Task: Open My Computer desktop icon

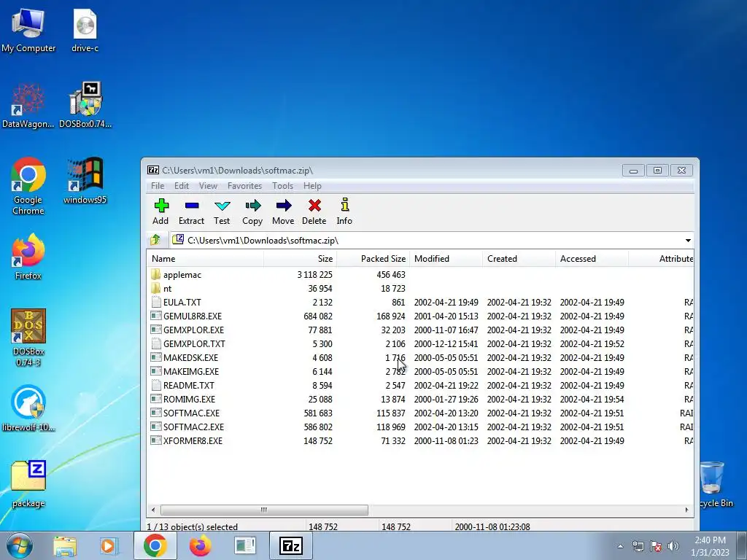Action: coord(28,29)
